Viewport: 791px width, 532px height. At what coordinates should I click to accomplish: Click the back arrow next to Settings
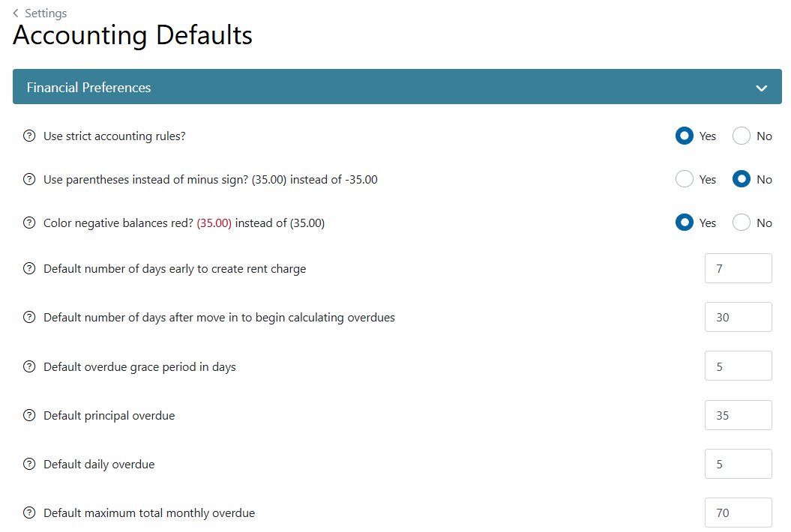click(x=16, y=13)
